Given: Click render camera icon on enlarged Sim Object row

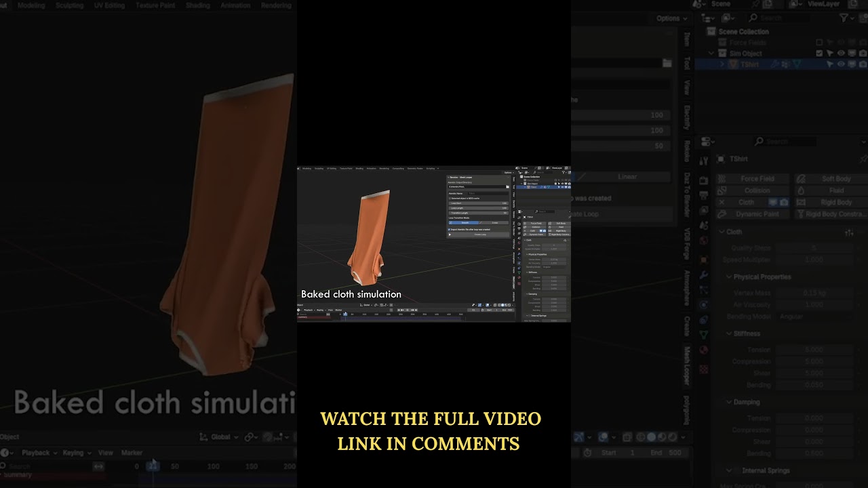Looking at the screenshot, I should click(862, 54).
